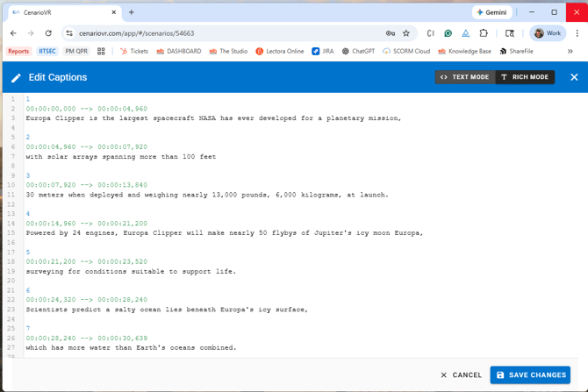Select the CenarioVR tab
This screenshot has height=392, width=588.
(x=60, y=12)
